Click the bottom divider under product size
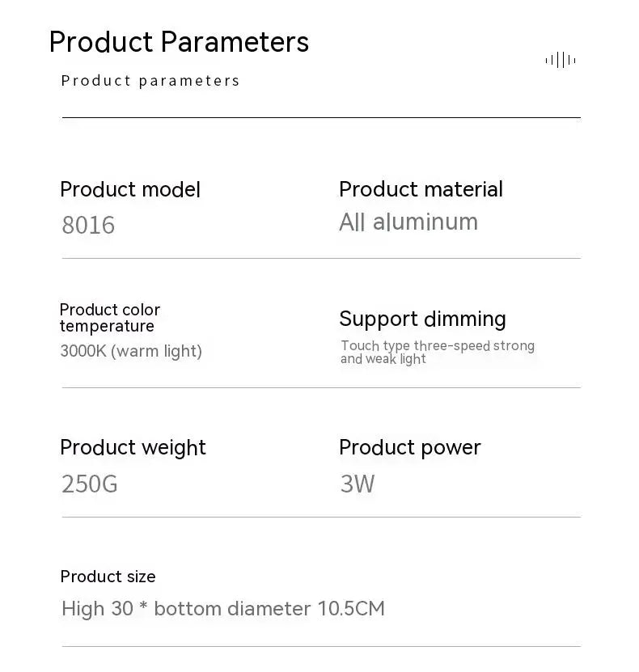The height and width of the screenshot is (672, 639). [x=321, y=646]
